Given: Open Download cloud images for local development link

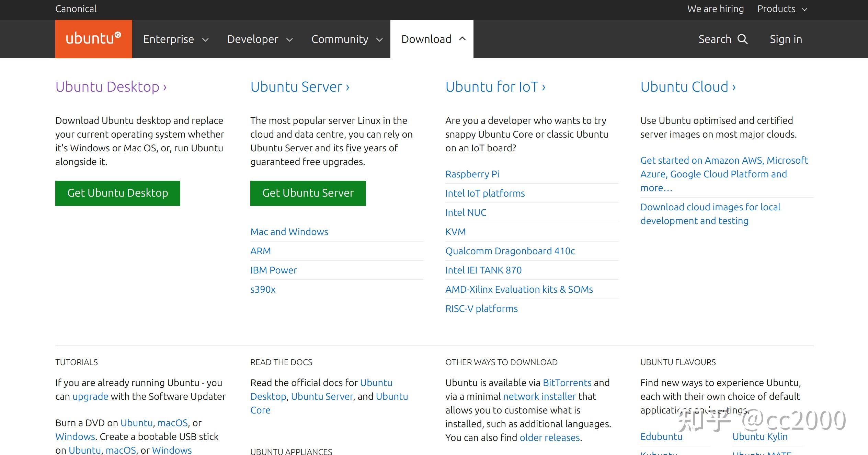Looking at the screenshot, I should [710, 214].
